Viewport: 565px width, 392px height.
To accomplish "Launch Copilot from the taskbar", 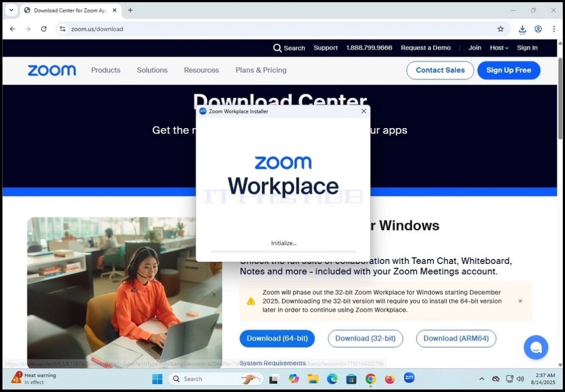I will pos(293,379).
